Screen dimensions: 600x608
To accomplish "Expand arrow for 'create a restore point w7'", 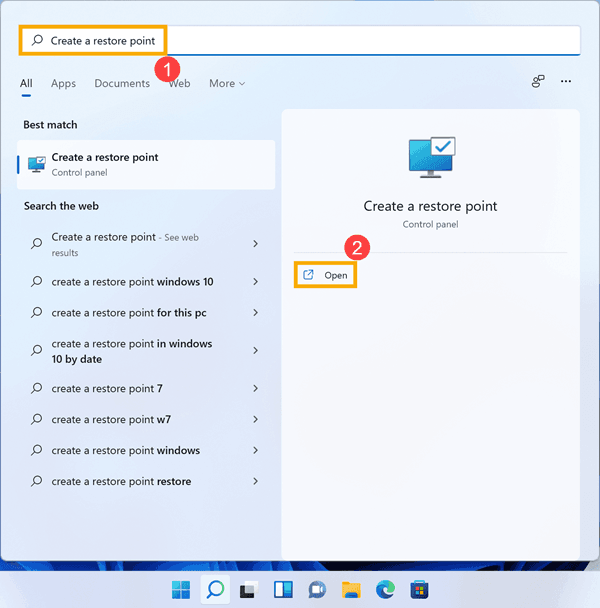I will pos(255,419).
